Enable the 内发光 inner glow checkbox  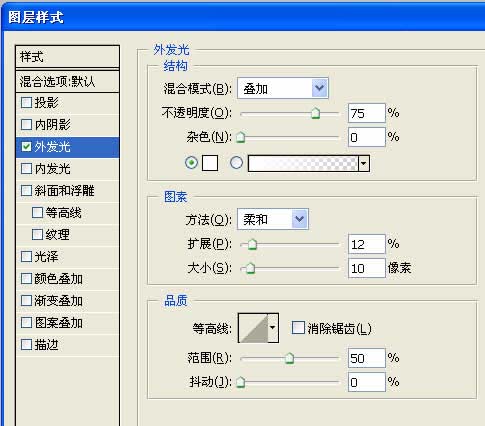tap(26, 169)
